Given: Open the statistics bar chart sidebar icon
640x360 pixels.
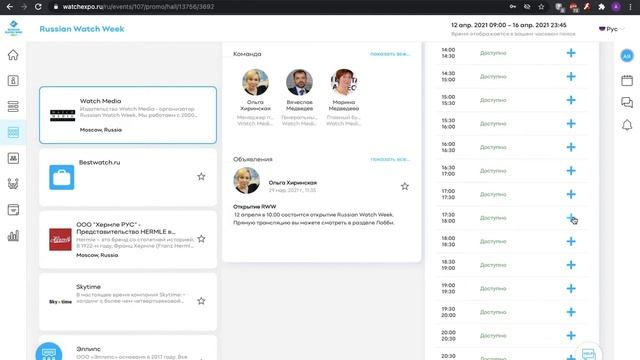Looking at the screenshot, I should click(x=13, y=236).
